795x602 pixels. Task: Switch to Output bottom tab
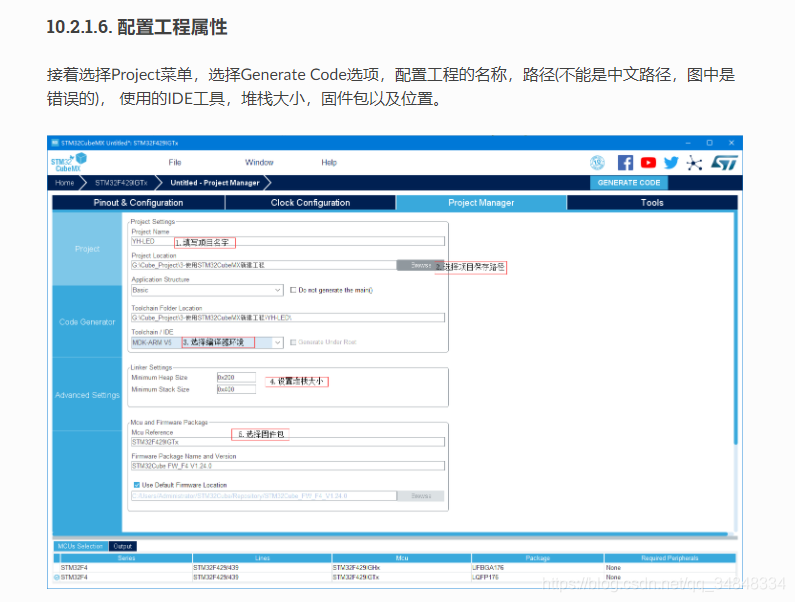point(123,546)
